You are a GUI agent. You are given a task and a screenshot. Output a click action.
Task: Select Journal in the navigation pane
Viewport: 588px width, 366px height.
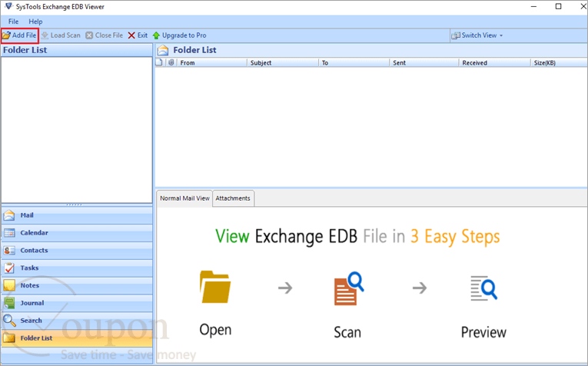[77, 303]
